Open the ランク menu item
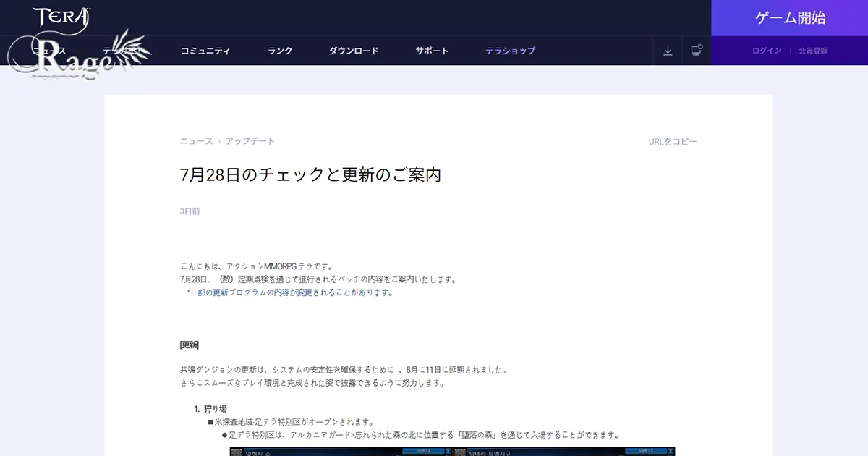 pos(279,51)
